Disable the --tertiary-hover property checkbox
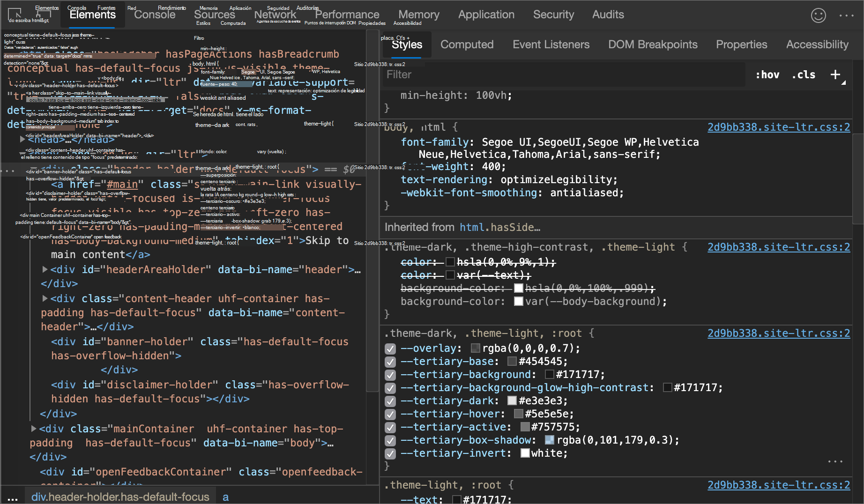Viewport: 864px width, 504px height. pos(390,414)
